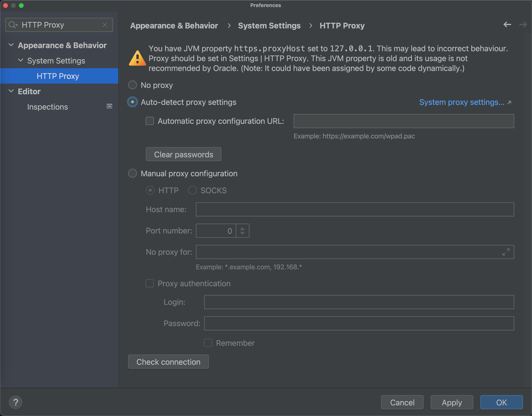Click the forward navigation arrow
Screen dimensions: 532x416
[x=523, y=25]
